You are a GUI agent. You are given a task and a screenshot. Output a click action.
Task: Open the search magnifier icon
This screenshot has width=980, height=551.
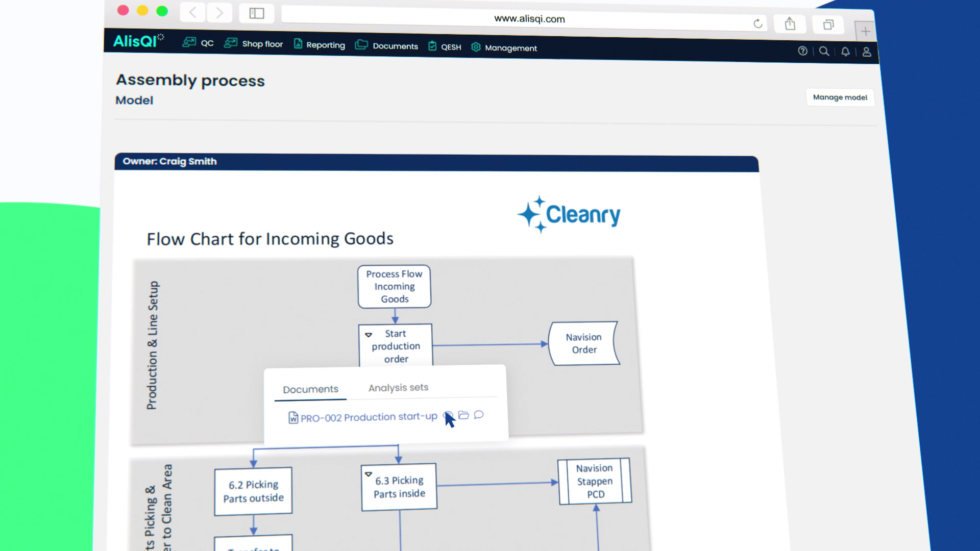point(824,51)
